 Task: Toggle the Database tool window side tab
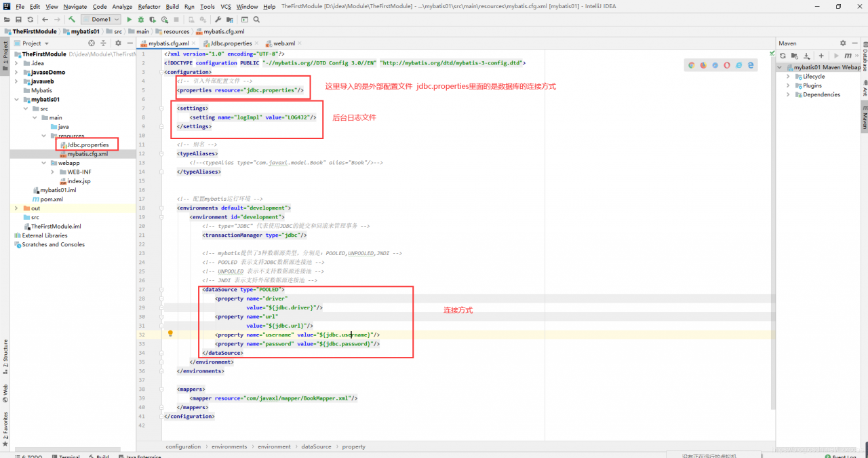click(x=864, y=60)
